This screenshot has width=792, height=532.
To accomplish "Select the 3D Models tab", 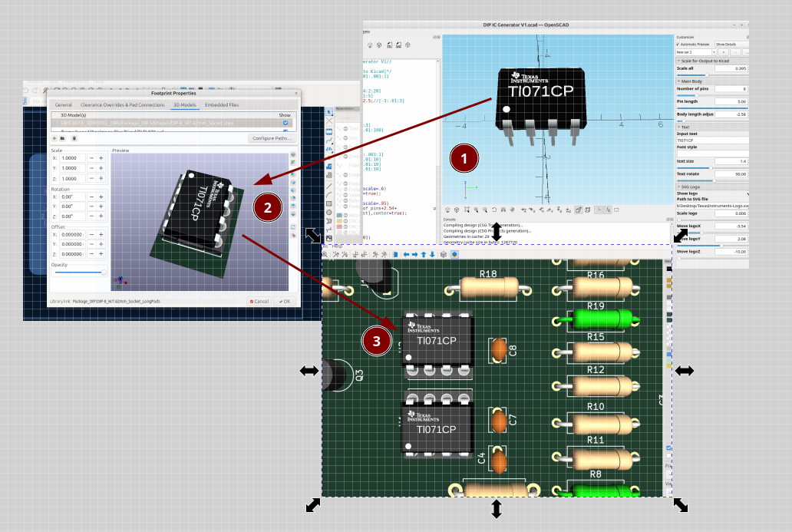I will click(185, 105).
